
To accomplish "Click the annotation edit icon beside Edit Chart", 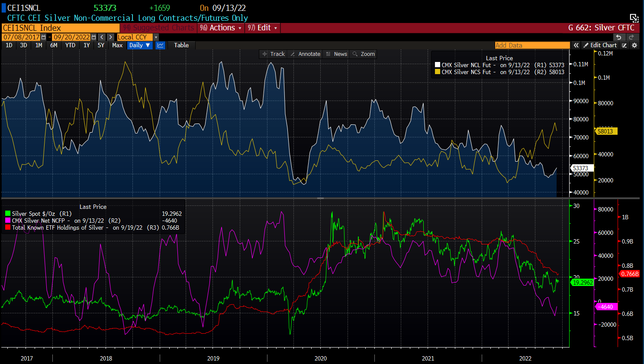I will click(x=625, y=45).
